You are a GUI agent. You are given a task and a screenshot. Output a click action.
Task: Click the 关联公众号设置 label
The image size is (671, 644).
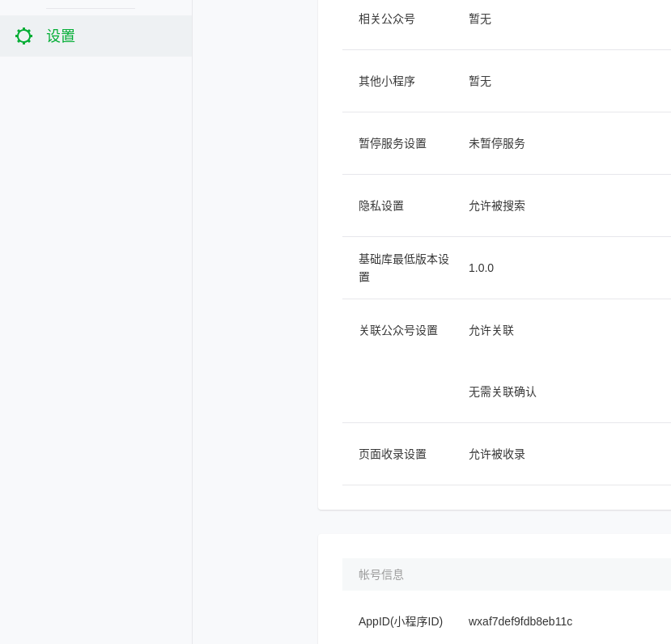pyautogui.click(x=398, y=330)
